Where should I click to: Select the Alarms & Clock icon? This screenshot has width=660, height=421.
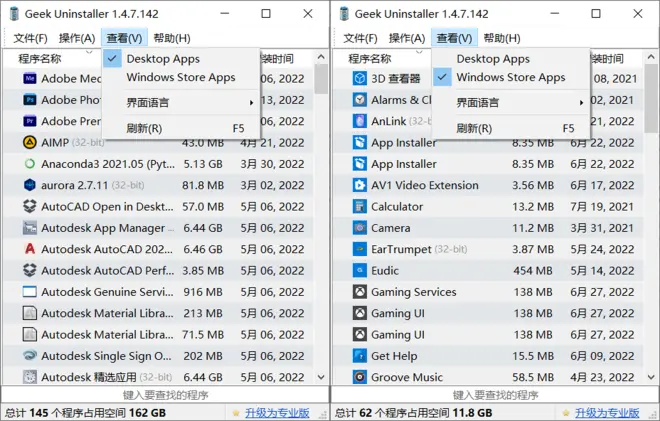pos(359,100)
